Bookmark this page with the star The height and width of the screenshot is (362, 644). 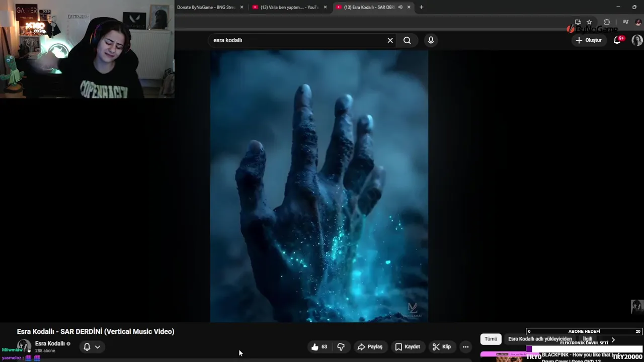pos(589,22)
